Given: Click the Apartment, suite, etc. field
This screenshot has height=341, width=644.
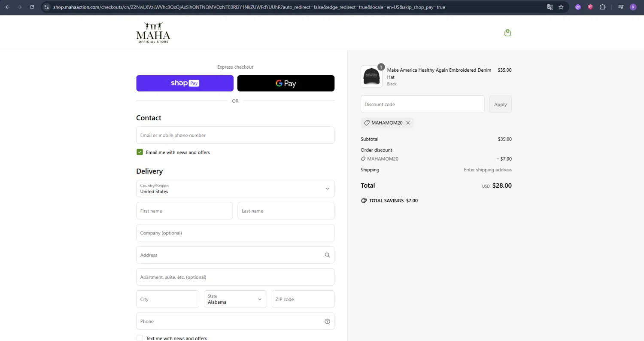Looking at the screenshot, I should click(x=235, y=277).
